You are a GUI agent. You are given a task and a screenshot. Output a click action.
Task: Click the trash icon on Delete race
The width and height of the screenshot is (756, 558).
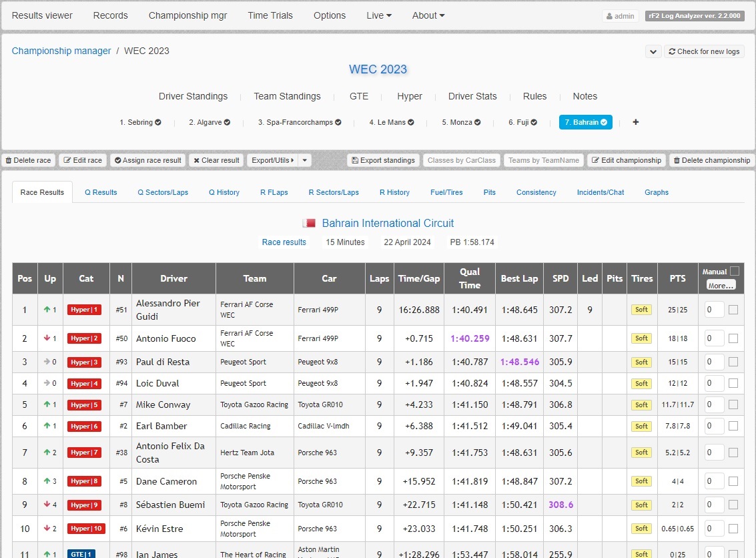point(9,160)
